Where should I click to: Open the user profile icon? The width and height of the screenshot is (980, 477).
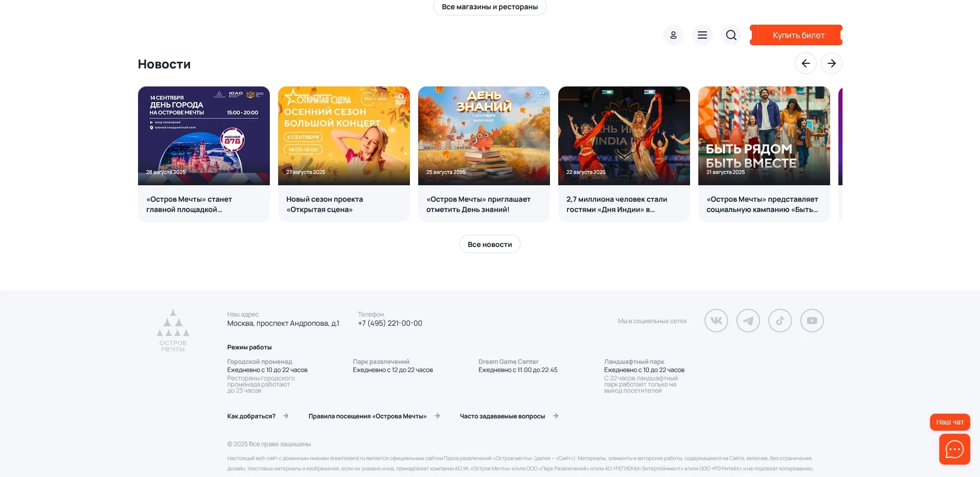(673, 34)
